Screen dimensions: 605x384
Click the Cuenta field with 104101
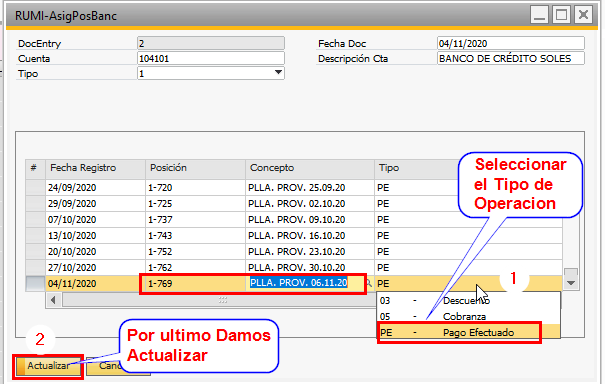(211, 59)
